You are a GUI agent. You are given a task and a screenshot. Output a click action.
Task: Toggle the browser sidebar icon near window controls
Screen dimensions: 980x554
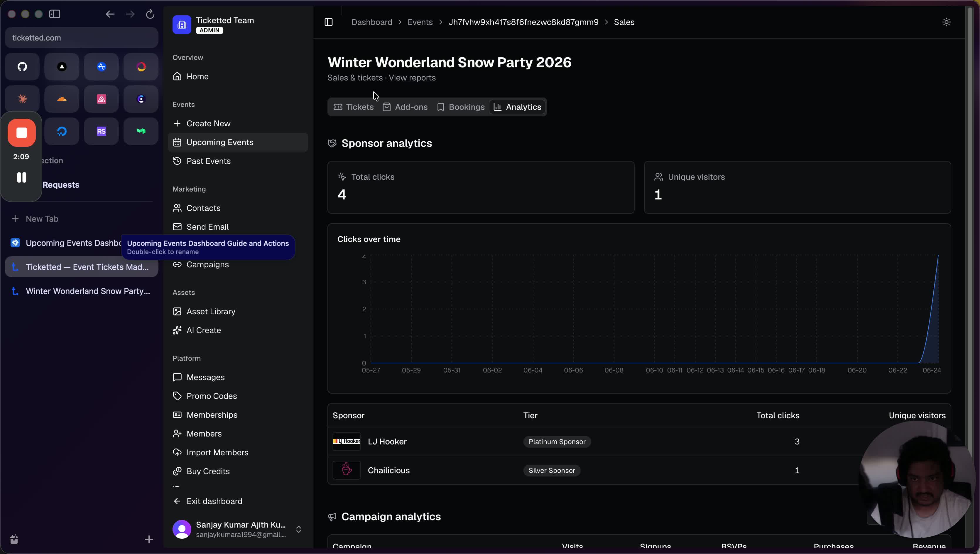click(x=55, y=14)
